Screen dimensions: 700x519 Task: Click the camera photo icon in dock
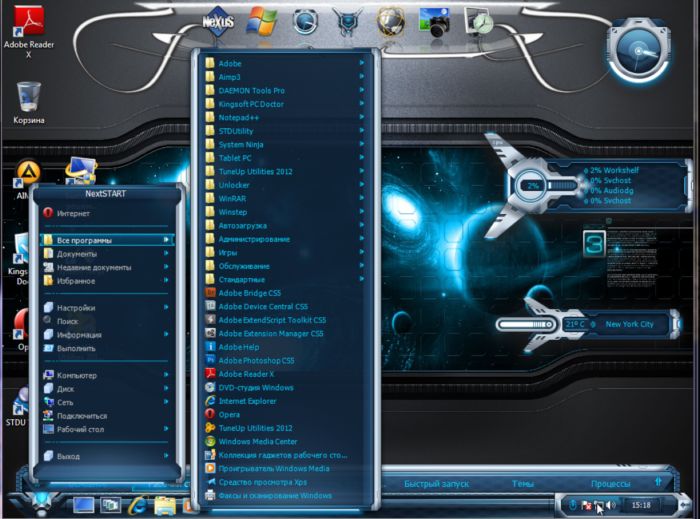pos(434,20)
